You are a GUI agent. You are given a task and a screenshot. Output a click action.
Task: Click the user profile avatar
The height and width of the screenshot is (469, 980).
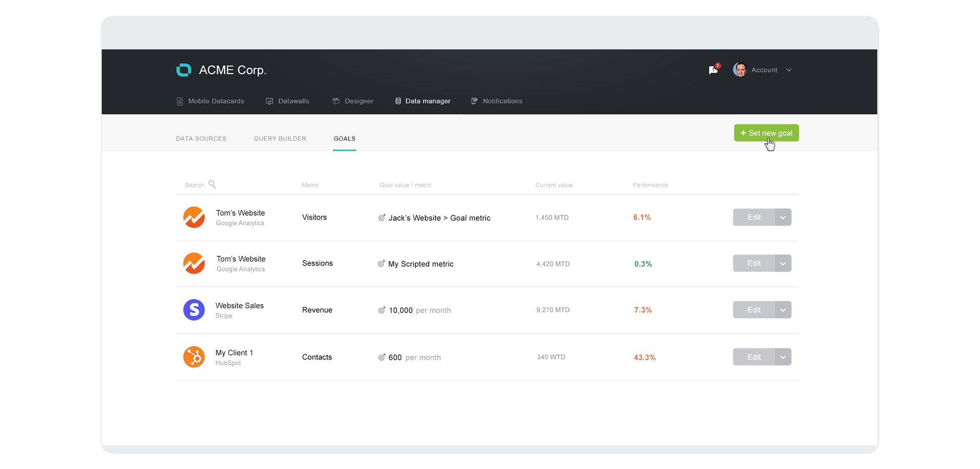click(739, 70)
